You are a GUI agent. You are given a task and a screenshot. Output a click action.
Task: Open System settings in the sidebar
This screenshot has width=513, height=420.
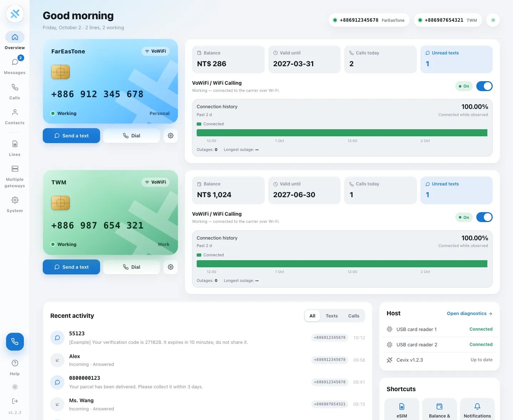point(15,204)
